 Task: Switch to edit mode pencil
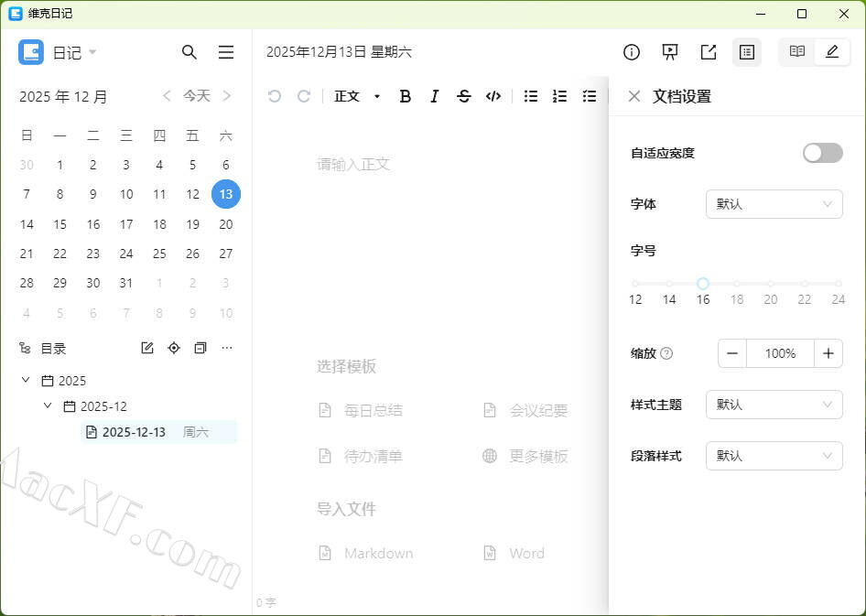pyautogui.click(x=832, y=52)
